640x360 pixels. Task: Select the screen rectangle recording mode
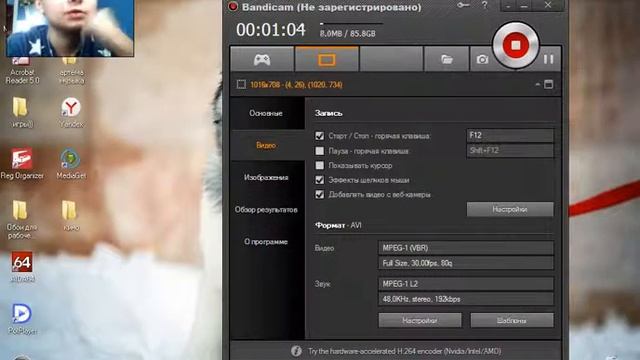(327, 60)
